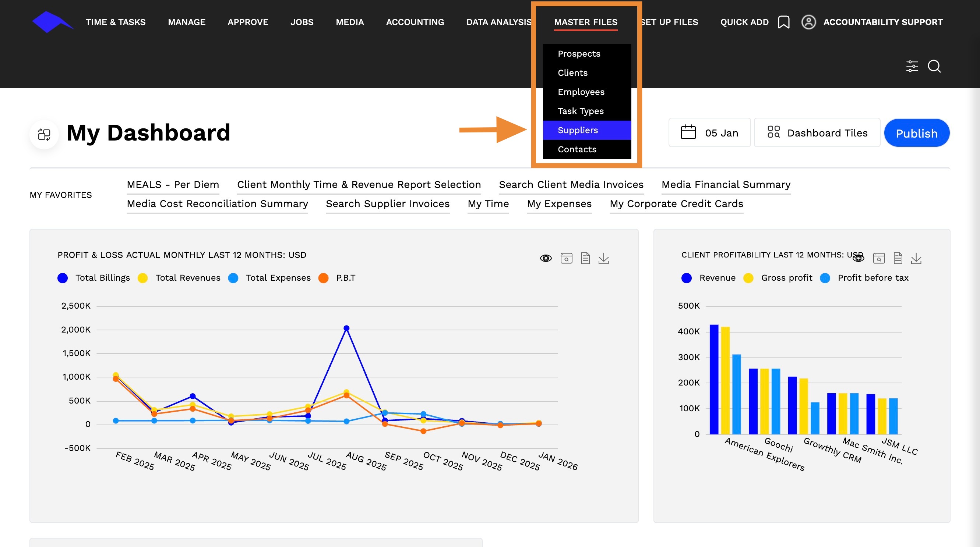Toggle eye visibility on Client Profitability chart

tap(858, 259)
